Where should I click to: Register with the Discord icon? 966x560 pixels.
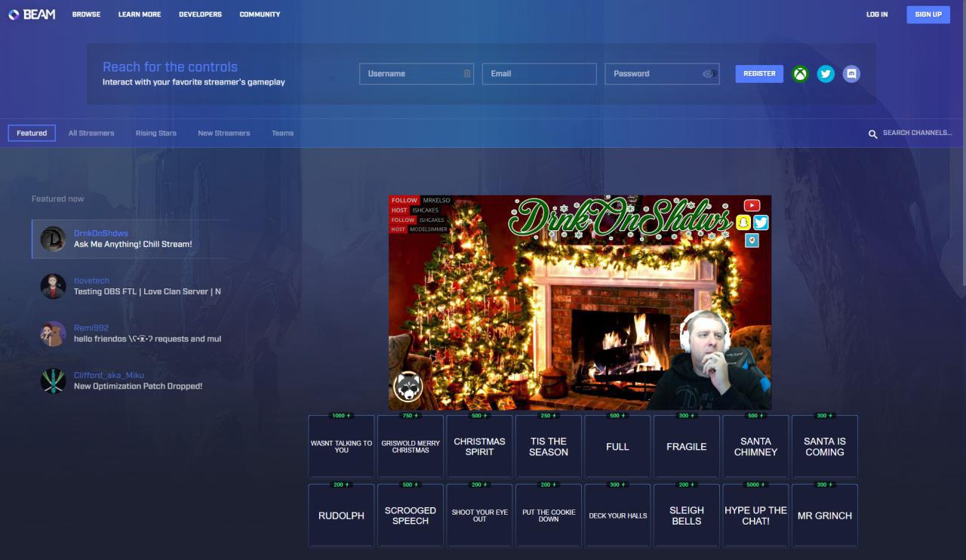pos(851,74)
